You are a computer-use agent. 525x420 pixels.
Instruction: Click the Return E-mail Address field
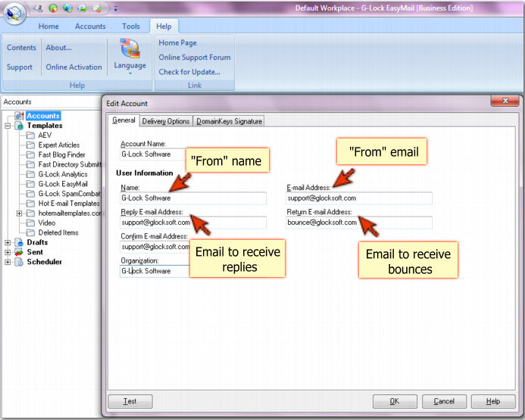[x=359, y=222]
